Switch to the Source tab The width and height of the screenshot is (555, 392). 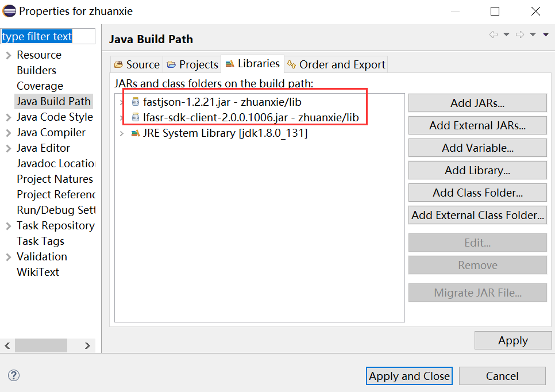tap(137, 64)
